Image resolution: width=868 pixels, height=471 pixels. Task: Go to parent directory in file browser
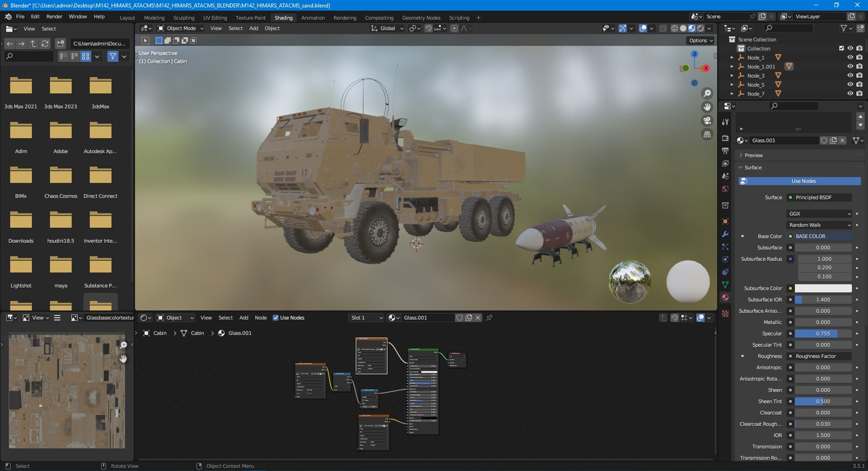[x=33, y=43]
